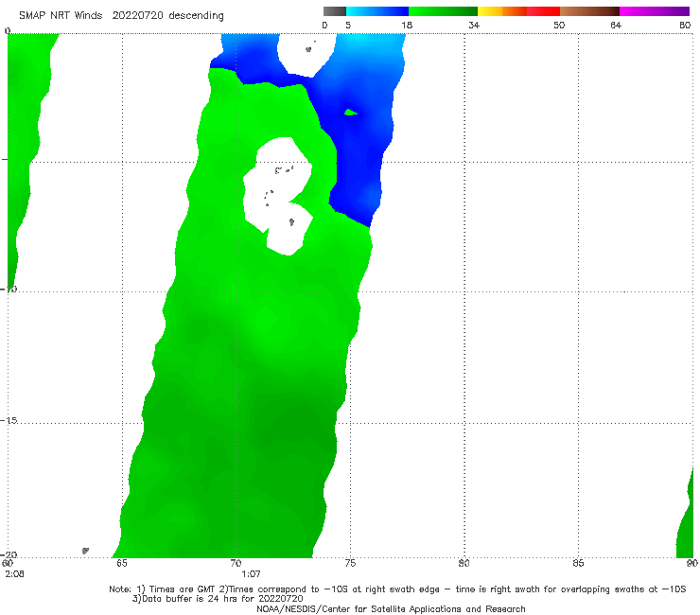Select the yellow-orange segment of the color bar
This screenshot has width=700, height=615.
click(x=502, y=11)
